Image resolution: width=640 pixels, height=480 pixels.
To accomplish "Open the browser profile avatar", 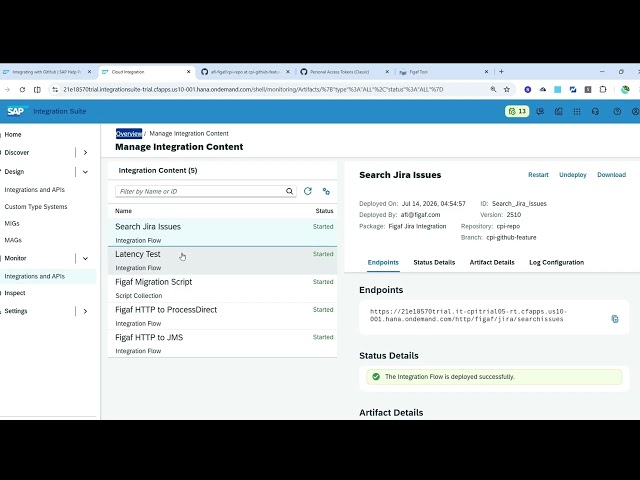I will pos(625,89).
